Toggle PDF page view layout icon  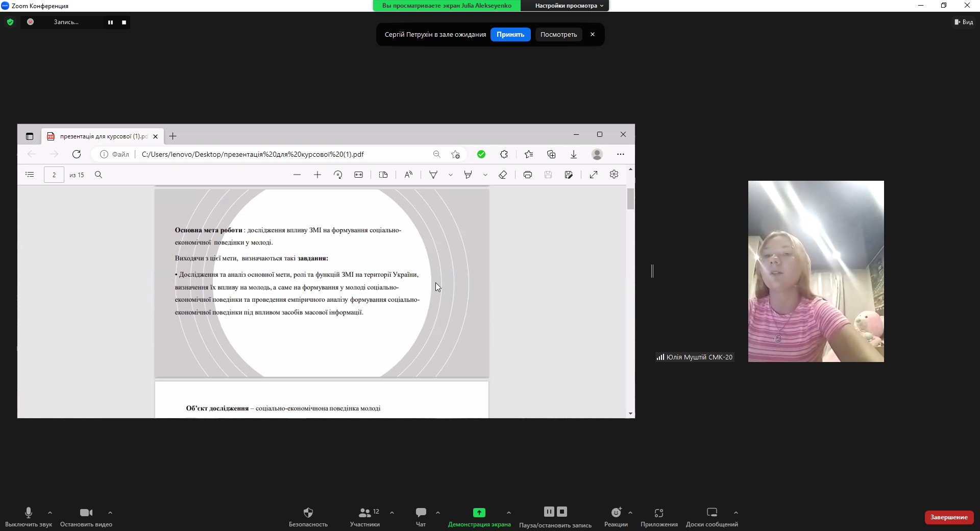click(x=383, y=175)
